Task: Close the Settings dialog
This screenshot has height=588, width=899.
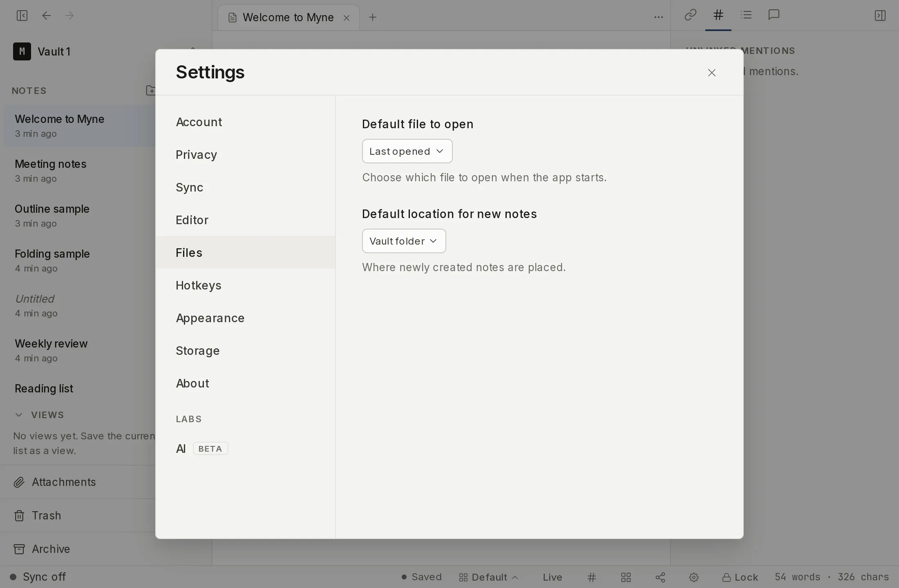Action: pyautogui.click(x=712, y=73)
